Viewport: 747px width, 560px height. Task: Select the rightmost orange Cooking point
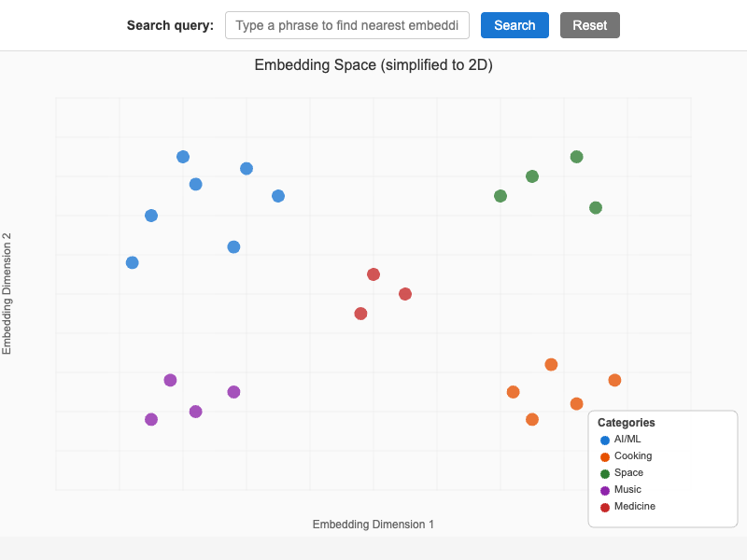pyautogui.click(x=614, y=379)
